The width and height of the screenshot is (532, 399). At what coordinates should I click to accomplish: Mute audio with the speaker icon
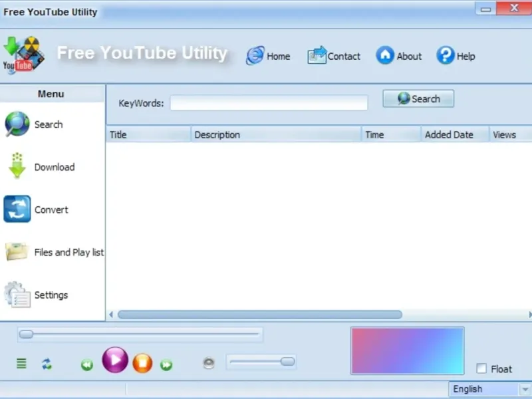pyautogui.click(x=209, y=363)
